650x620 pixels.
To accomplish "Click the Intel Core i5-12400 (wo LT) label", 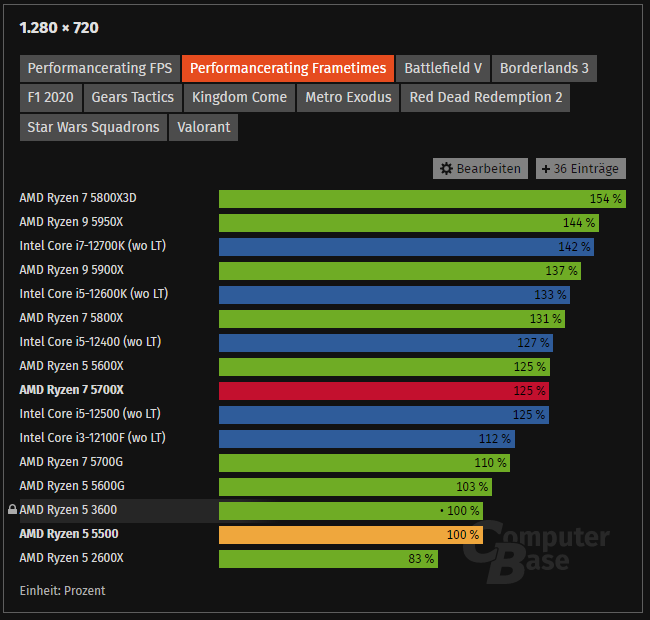I will [90, 342].
